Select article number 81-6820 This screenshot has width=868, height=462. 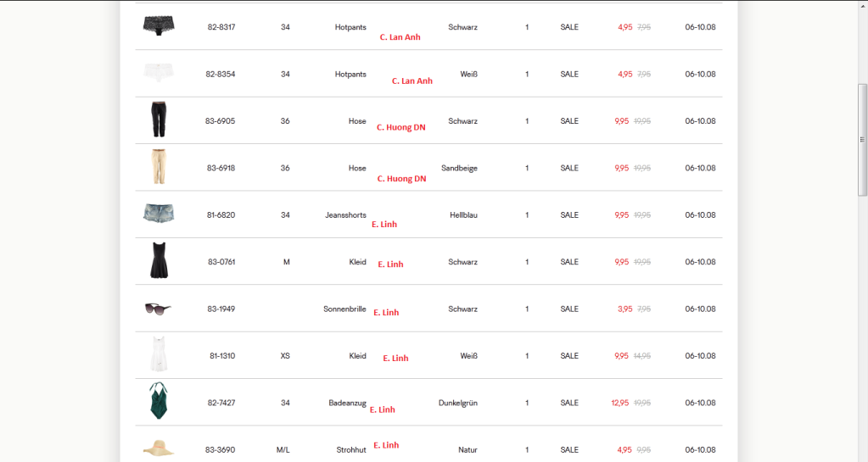coord(221,215)
